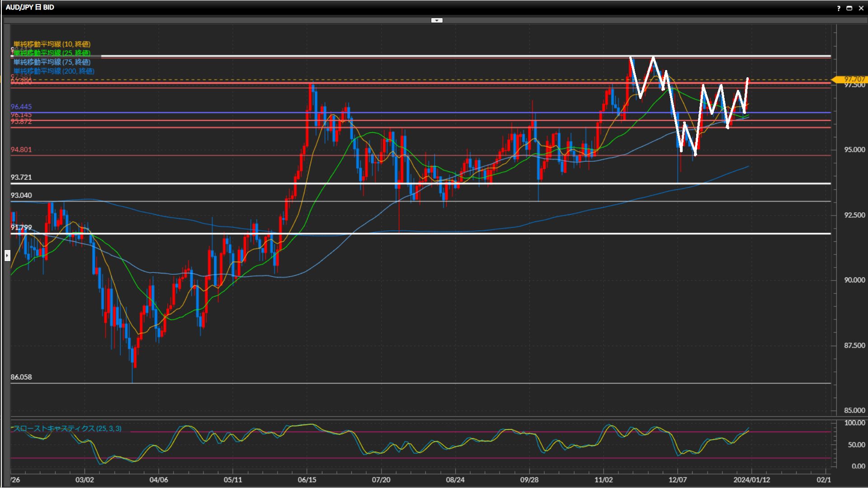The width and height of the screenshot is (868, 488).
Task: Select the purple 96.445 horizontal line label
Action: [21, 107]
